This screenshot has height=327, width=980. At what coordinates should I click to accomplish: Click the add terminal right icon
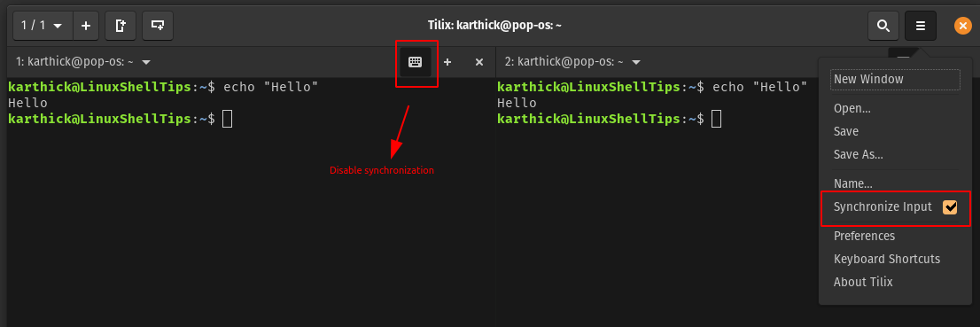click(121, 26)
